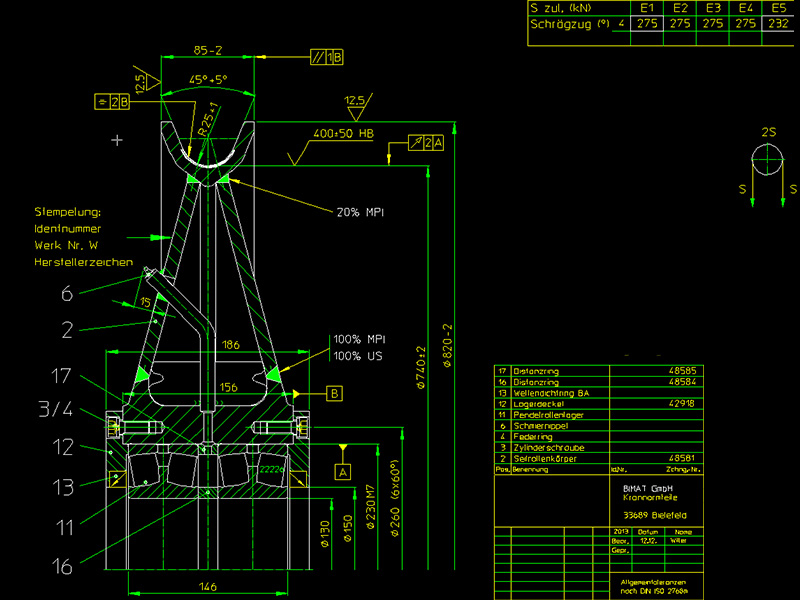Click the E5 column value 232
This screenshot has height=600, width=800.
pyautogui.click(x=778, y=23)
